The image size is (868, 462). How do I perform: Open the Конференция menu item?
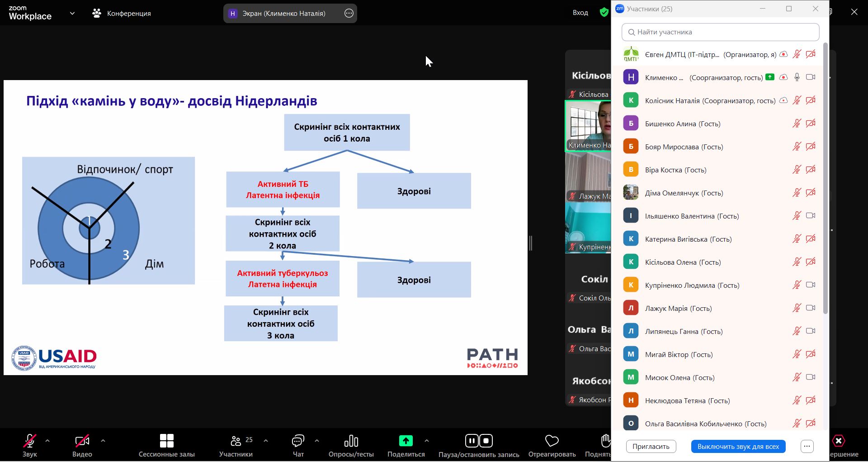coord(122,13)
